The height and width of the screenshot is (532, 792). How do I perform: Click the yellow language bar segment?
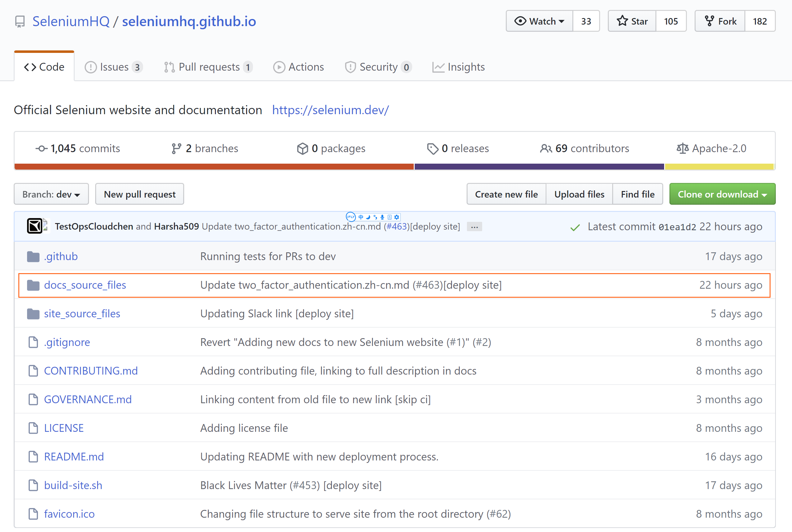[x=719, y=166]
